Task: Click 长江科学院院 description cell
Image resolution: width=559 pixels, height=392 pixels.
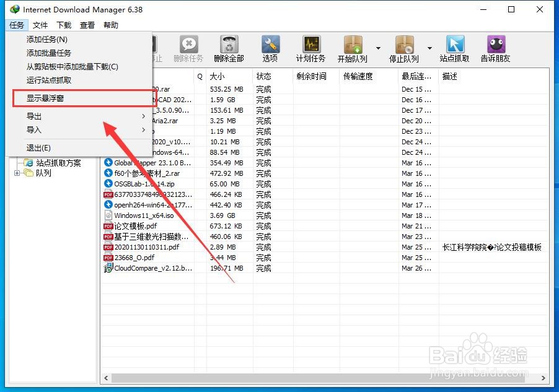Action: click(x=492, y=247)
